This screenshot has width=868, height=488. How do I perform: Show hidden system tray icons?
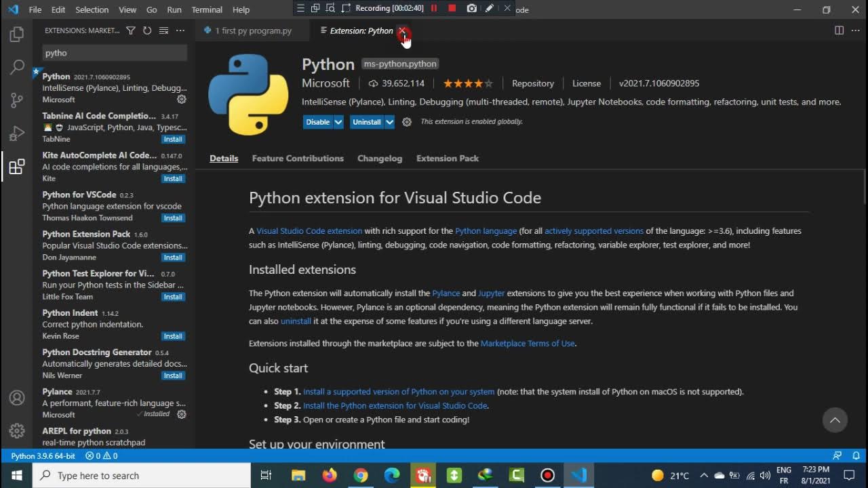[x=704, y=475]
